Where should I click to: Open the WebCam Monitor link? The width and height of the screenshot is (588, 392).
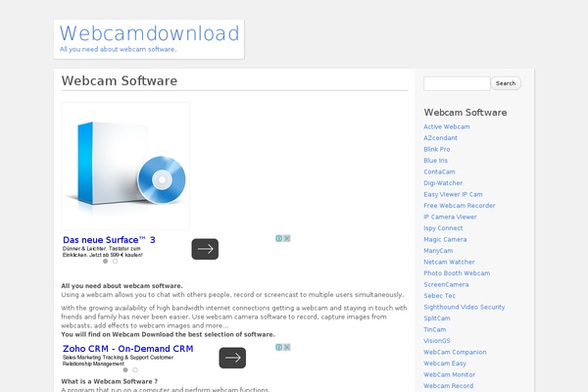pyautogui.click(x=449, y=374)
